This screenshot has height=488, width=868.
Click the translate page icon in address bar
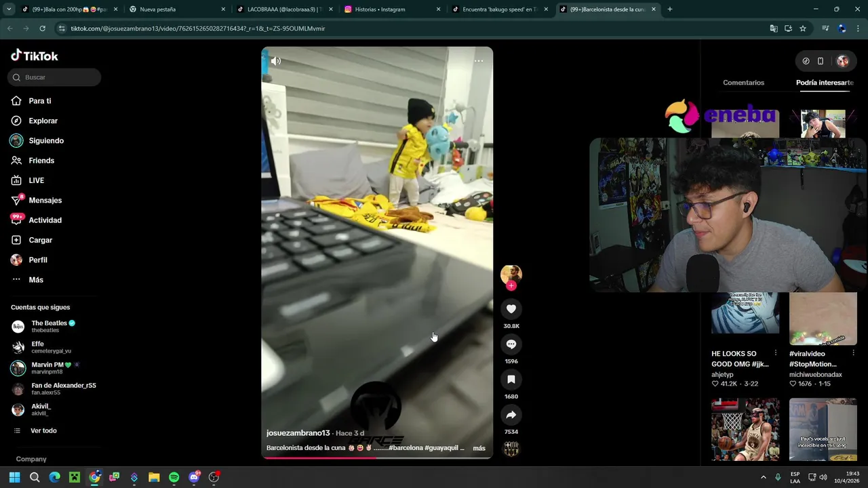pos(774,28)
